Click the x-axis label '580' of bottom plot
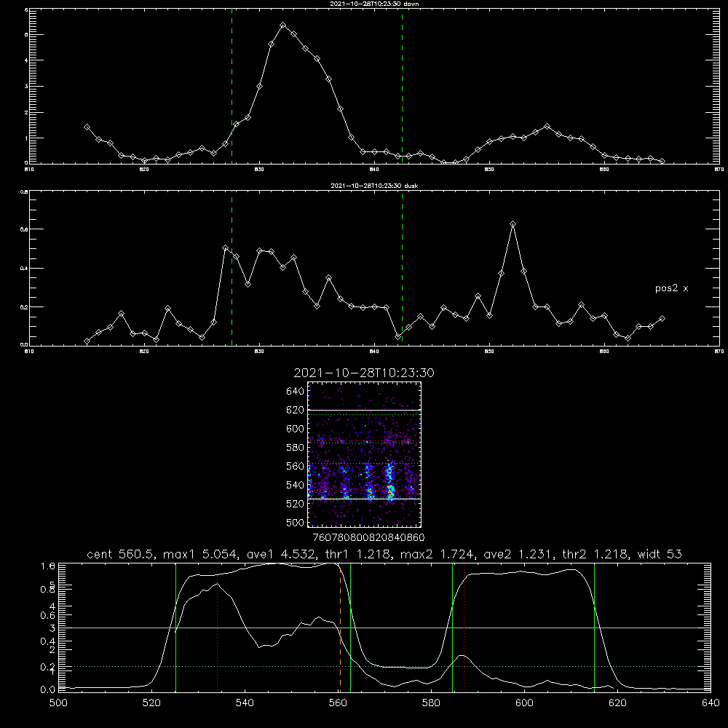Screen dimensions: 728x728 pyautogui.click(x=431, y=703)
